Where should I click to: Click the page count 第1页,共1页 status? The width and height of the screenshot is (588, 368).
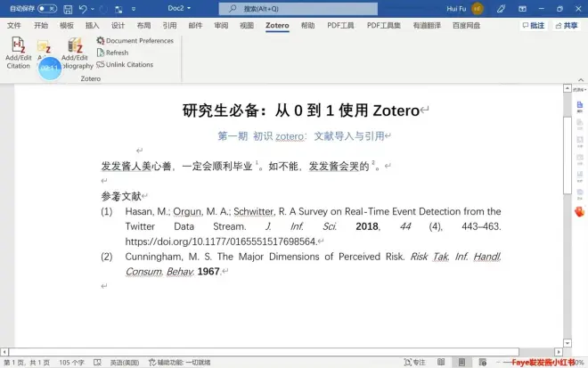(x=27, y=363)
